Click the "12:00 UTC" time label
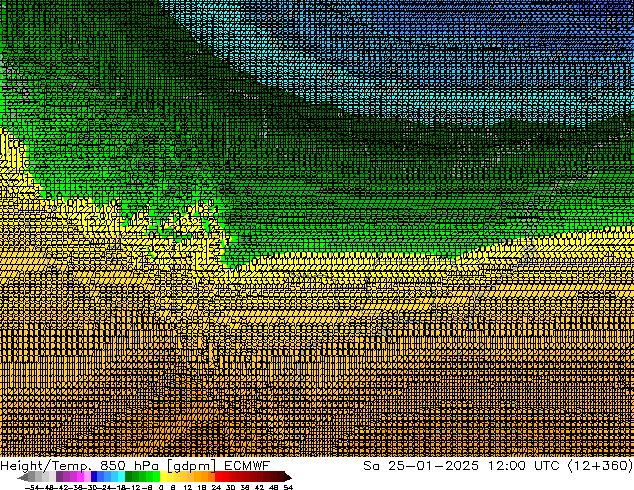Image resolution: width=634 pixels, height=490 pixels. point(523,465)
